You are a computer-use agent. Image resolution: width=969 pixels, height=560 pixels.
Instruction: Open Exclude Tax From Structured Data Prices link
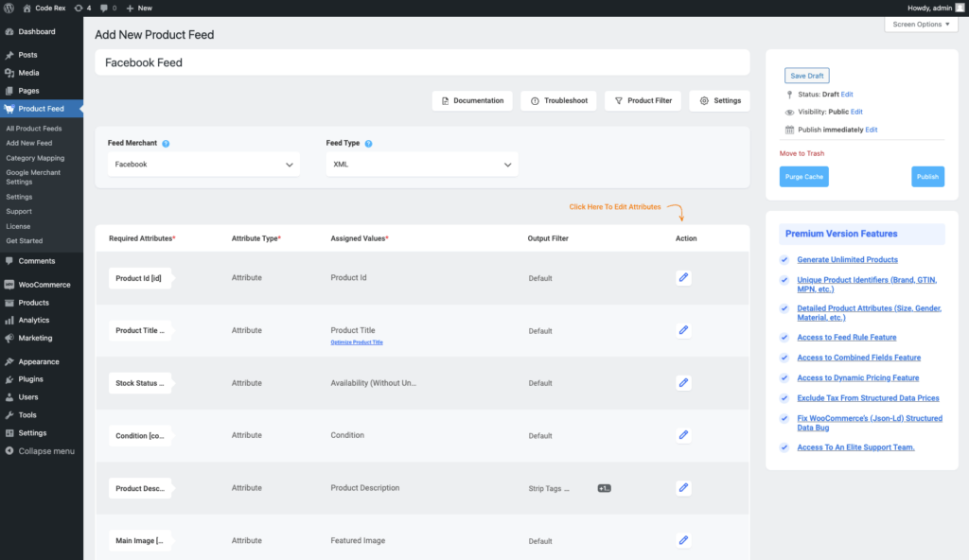pyautogui.click(x=869, y=398)
